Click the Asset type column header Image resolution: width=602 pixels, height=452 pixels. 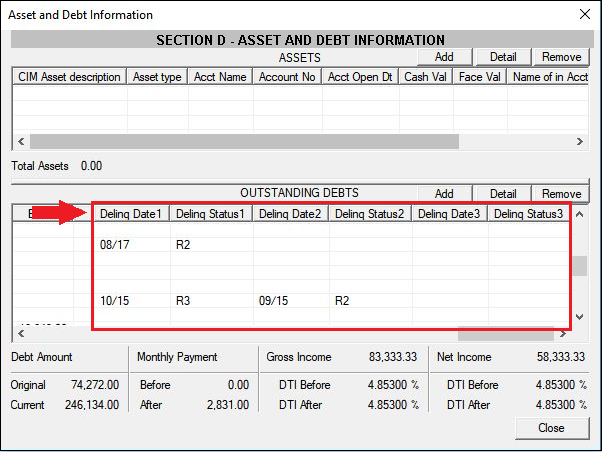coord(157,77)
